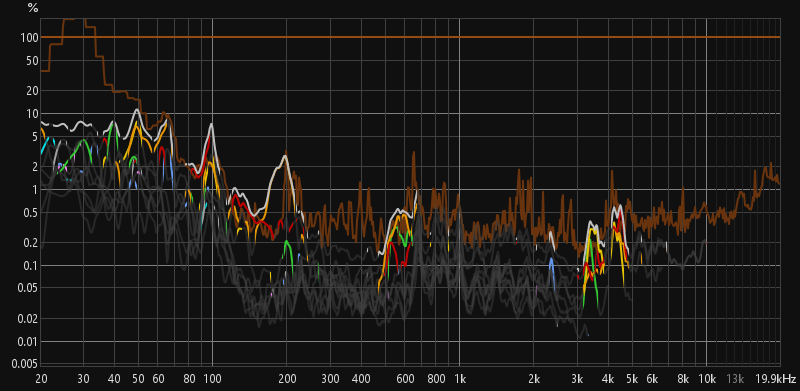This screenshot has width=800, height=391.
Task: Select the 1 percent vertical axis label
Action: point(36,190)
